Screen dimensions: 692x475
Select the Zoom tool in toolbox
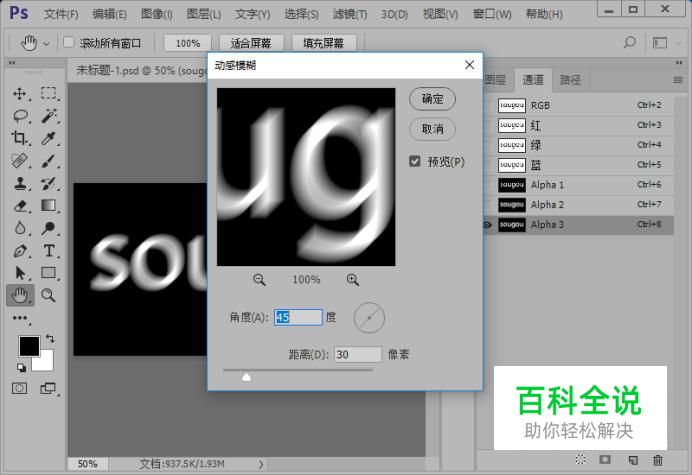(x=49, y=295)
